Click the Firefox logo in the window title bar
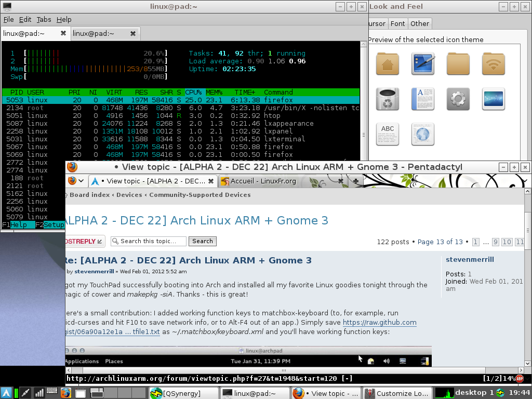The height and width of the screenshot is (399, 532). pos(72,167)
